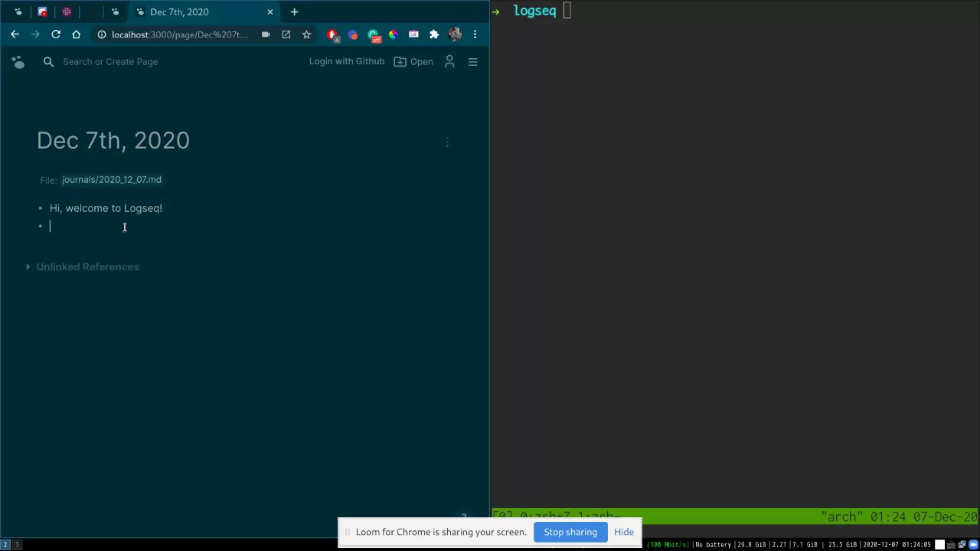Click the green extension icon marked 'off'
The width and height of the screenshot is (980, 551).
pos(373,34)
